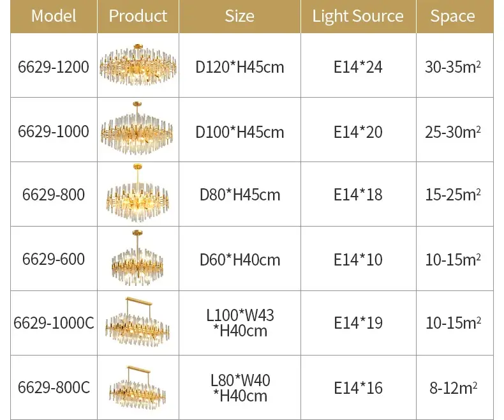This screenshot has width=504, height=420.
Task: Click space value 10-15m² in 6629-600 row
Action: (453, 259)
